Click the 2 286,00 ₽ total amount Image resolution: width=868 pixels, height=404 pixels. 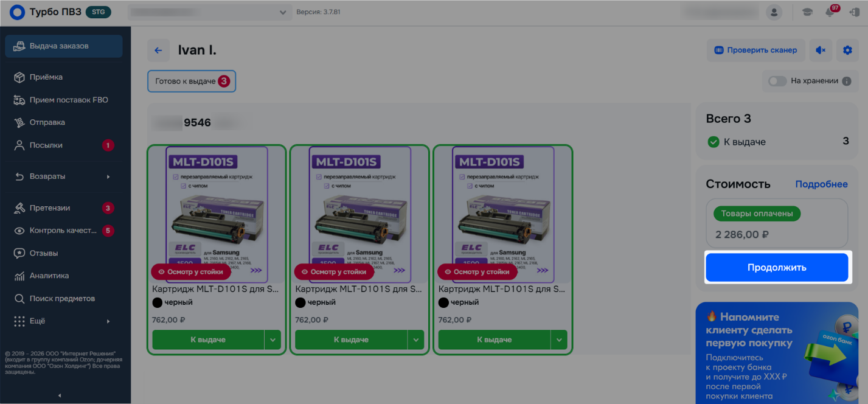coord(741,234)
